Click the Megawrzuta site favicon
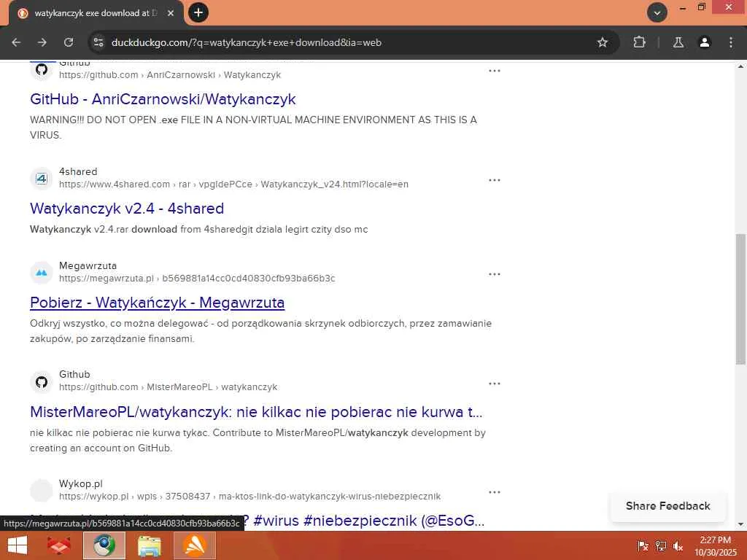The image size is (747, 560). [x=42, y=273]
